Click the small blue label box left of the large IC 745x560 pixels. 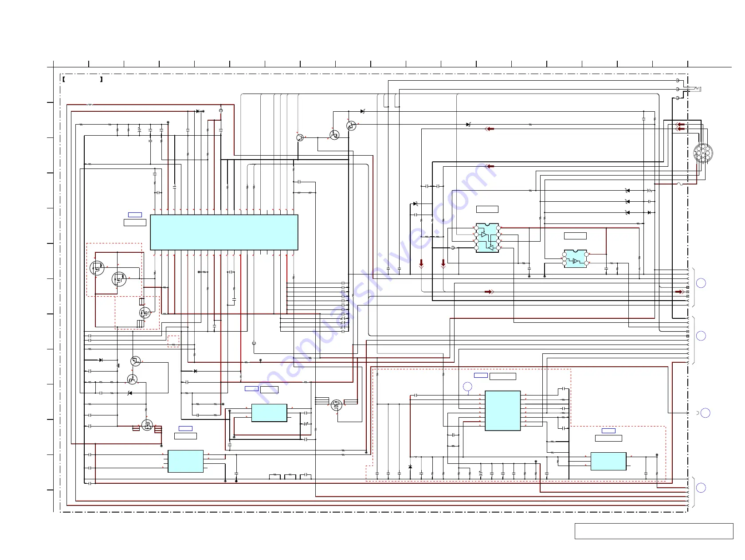click(x=135, y=215)
